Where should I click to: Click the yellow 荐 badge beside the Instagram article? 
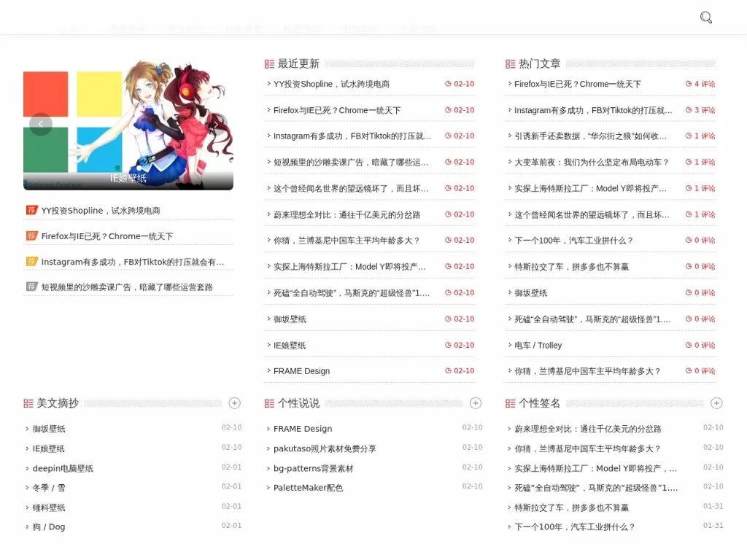(31, 262)
